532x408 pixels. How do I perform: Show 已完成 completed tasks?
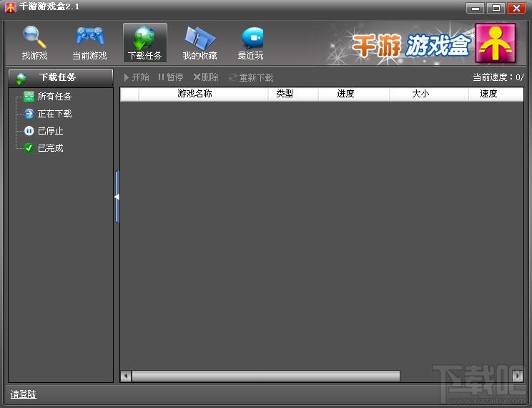point(50,148)
